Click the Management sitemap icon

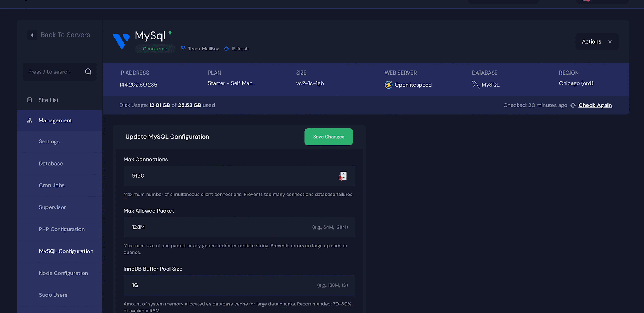[29, 120]
